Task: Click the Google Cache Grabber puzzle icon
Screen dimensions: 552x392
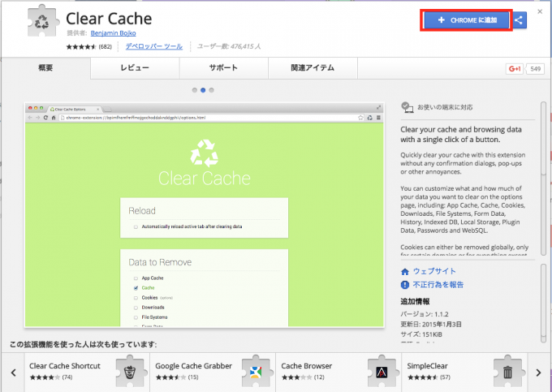Action: [256, 371]
